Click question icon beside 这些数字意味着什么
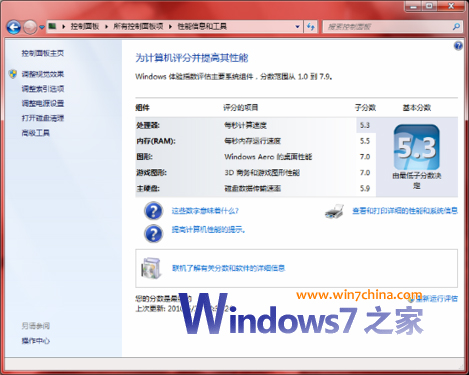The width and height of the screenshot is (469, 375). click(153, 211)
